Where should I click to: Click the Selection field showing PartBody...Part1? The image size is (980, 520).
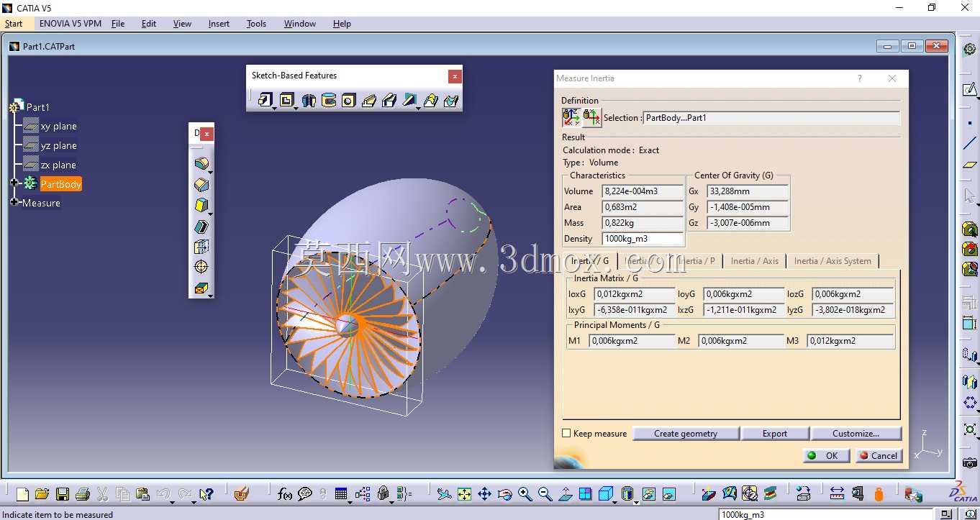coord(771,118)
